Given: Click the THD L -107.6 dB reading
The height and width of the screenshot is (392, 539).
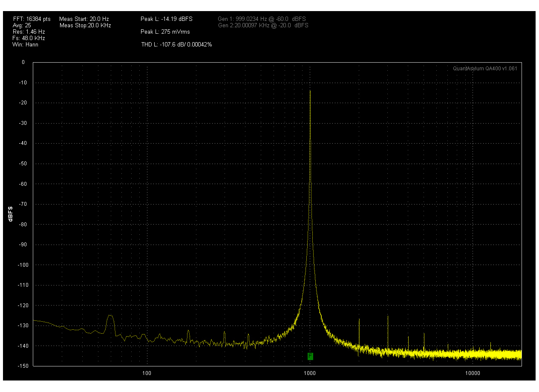Looking at the screenshot, I should coord(176,44).
